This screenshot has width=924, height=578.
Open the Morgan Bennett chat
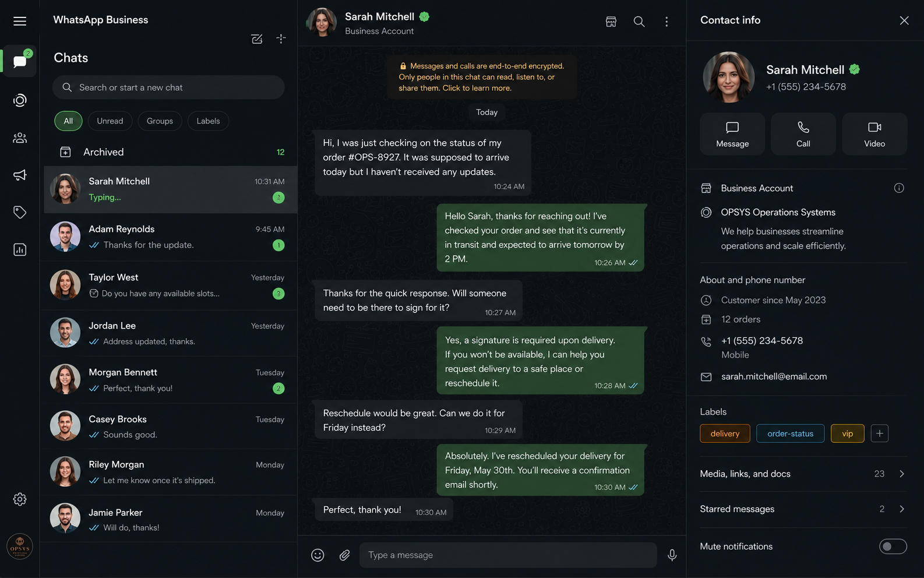click(x=171, y=380)
